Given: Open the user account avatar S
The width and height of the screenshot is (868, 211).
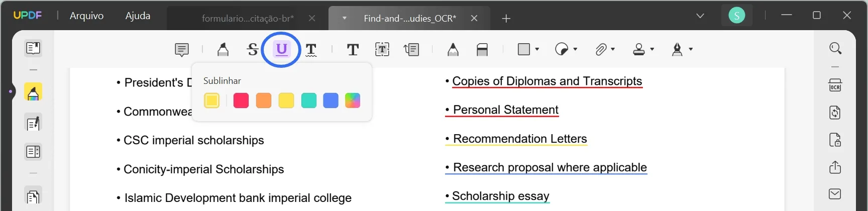Looking at the screenshot, I should (736, 16).
